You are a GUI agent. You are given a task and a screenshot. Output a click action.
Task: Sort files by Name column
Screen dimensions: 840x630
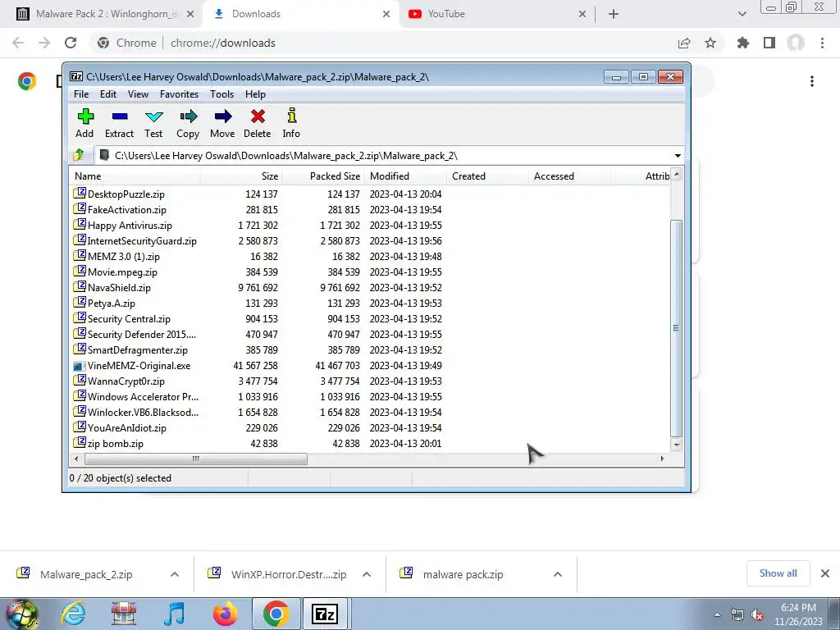point(135,176)
